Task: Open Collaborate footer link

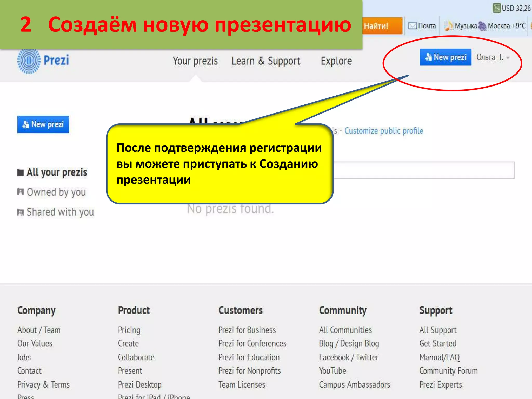Action: click(136, 357)
